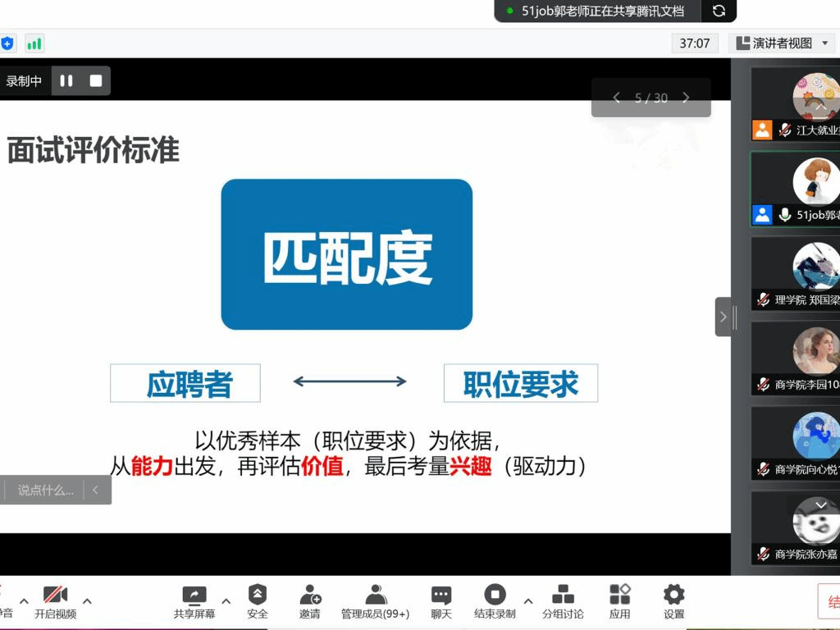This screenshot has width=840, height=630.
Task: Open the Manage Members panel
Action: pyautogui.click(x=375, y=595)
